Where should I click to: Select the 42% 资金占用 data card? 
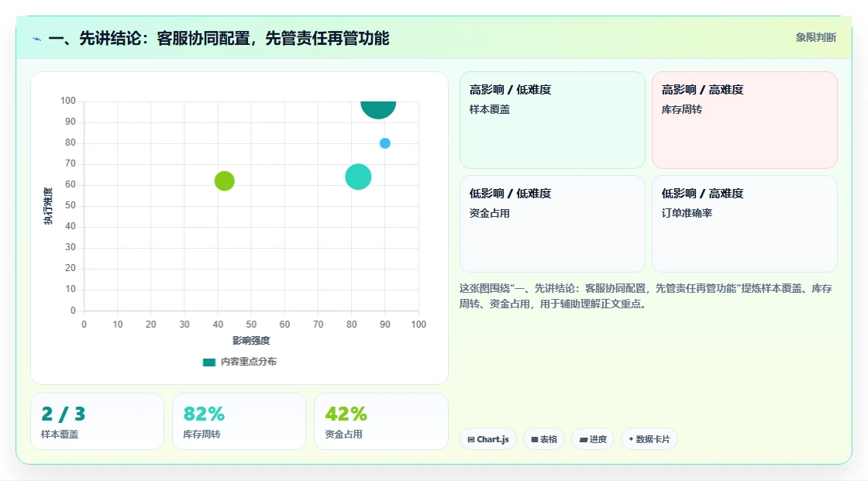(381, 422)
